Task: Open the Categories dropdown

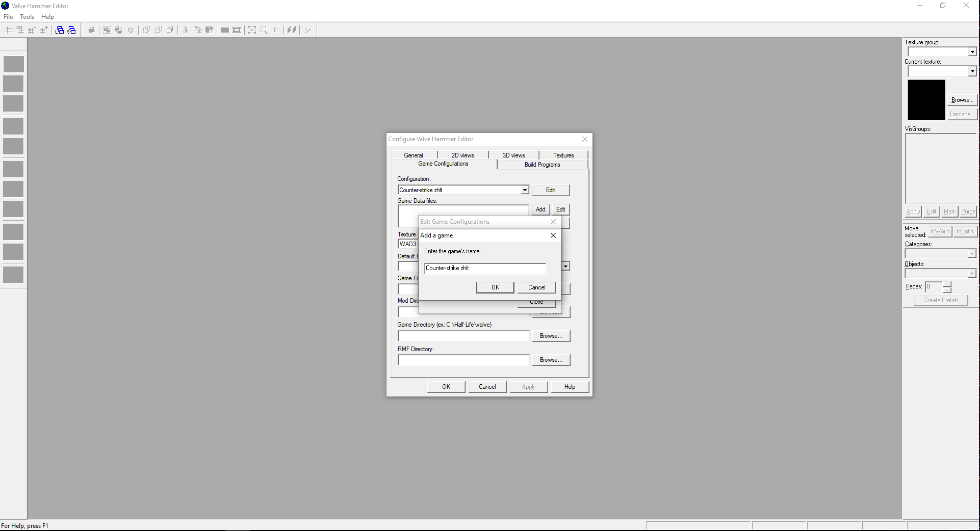Action: click(x=972, y=254)
